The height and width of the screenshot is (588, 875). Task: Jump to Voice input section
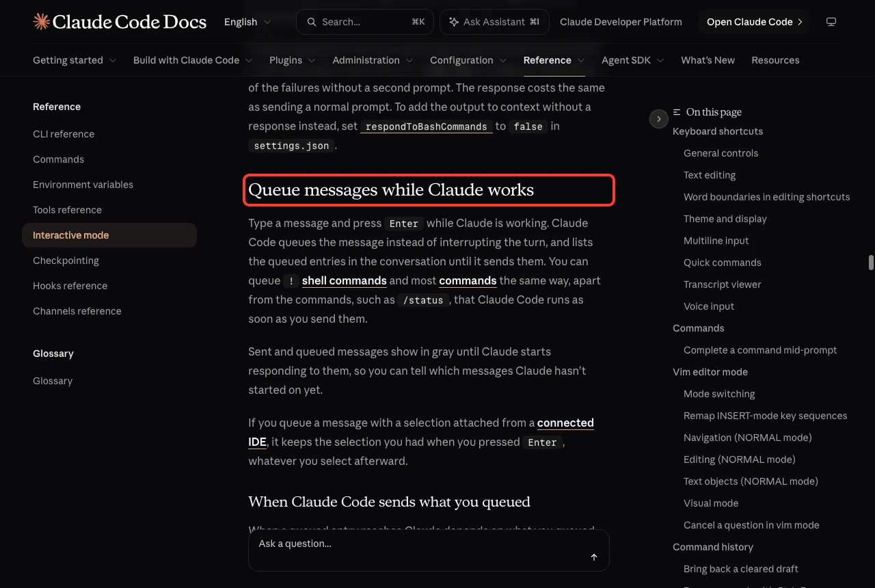point(709,306)
